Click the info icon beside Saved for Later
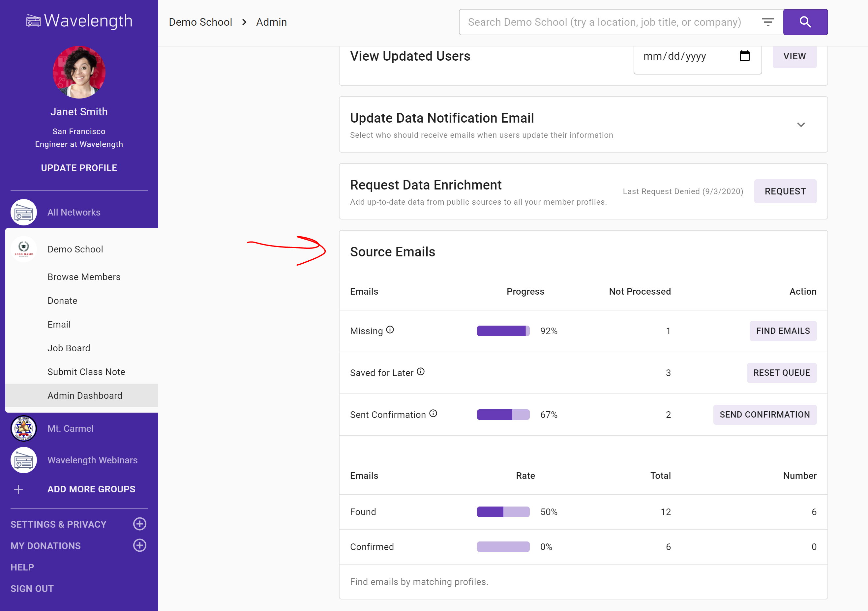 (x=420, y=372)
